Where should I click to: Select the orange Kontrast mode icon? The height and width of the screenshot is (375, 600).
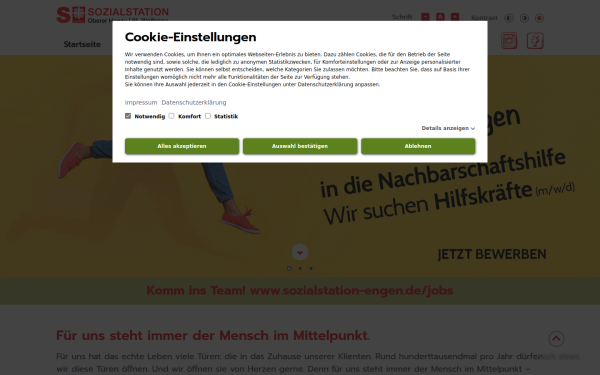point(539,18)
